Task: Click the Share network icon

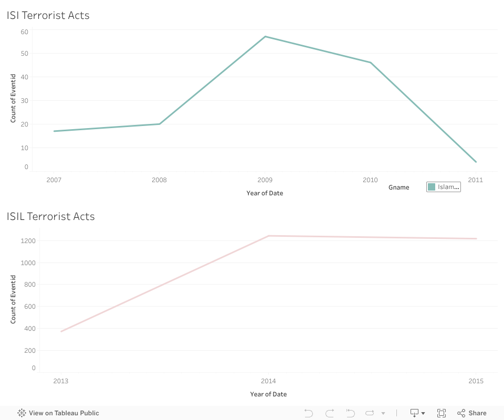Action: pos(461,413)
